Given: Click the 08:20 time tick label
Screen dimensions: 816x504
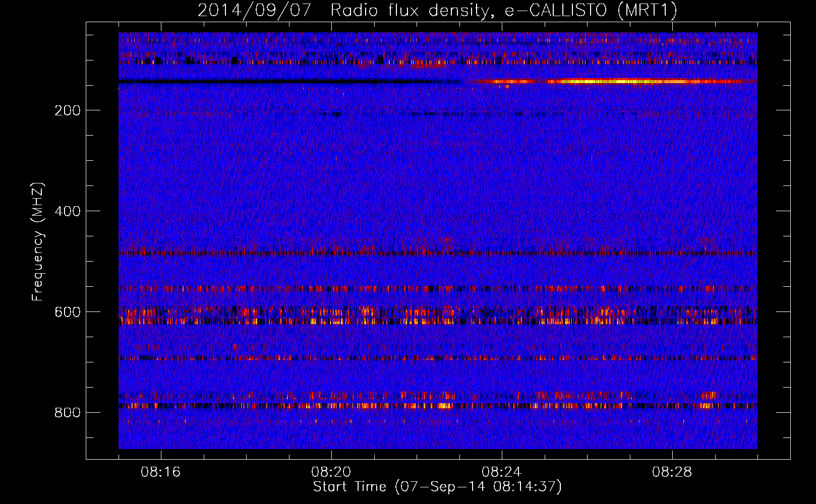Looking at the screenshot, I should pos(331,472).
